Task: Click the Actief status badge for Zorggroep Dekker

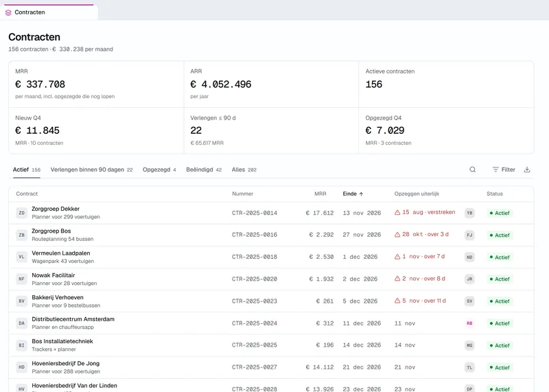Action: (500, 213)
